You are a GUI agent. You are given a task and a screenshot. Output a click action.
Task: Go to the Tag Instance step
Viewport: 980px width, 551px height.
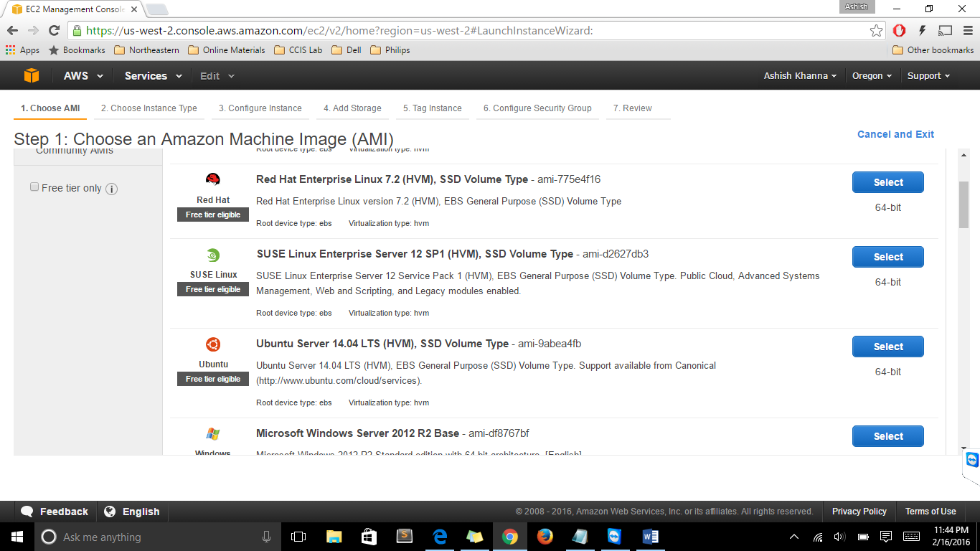(432, 108)
